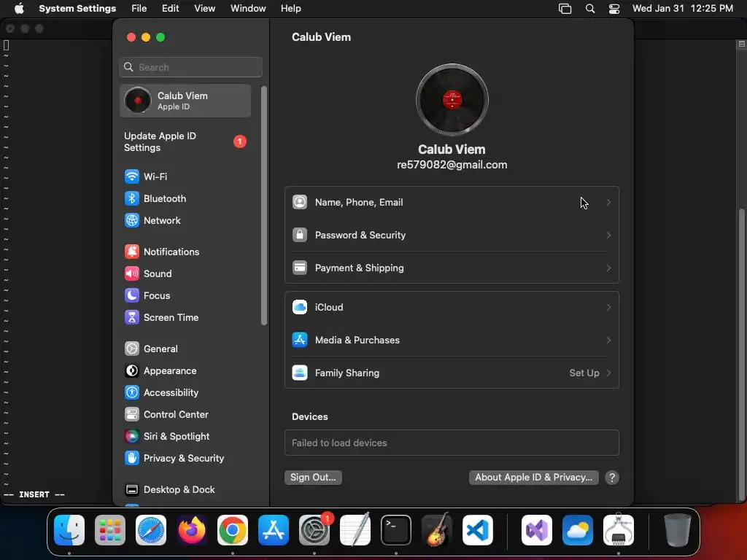Open Spotlight search in the menu bar
Viewport: 747px width, 560px height.
(x=589, y=9)
